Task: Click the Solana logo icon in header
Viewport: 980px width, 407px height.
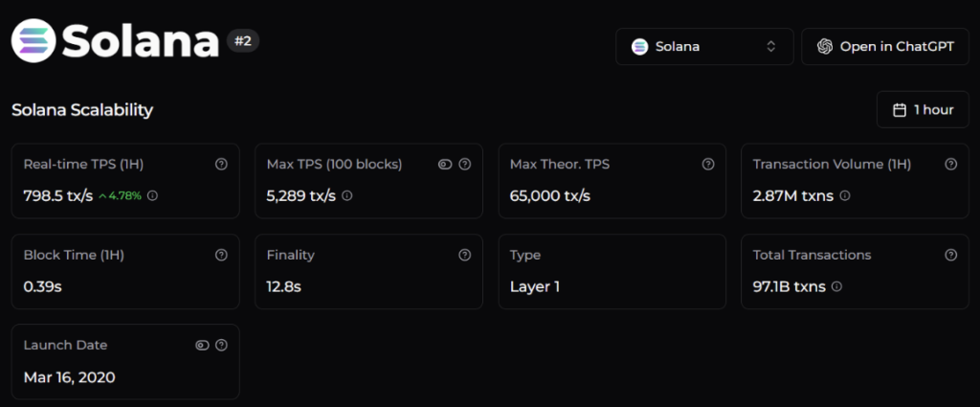Action: [x=34, y=41]
